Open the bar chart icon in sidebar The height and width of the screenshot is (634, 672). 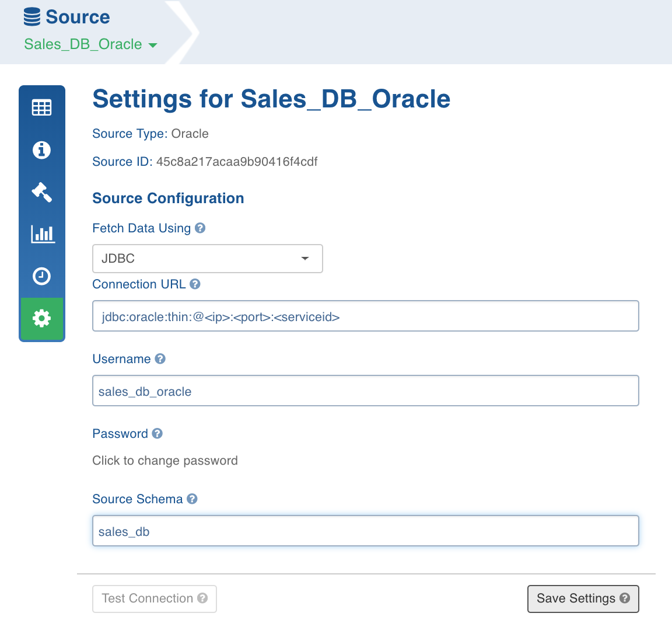pyautogui.click(x=43, y=234)
